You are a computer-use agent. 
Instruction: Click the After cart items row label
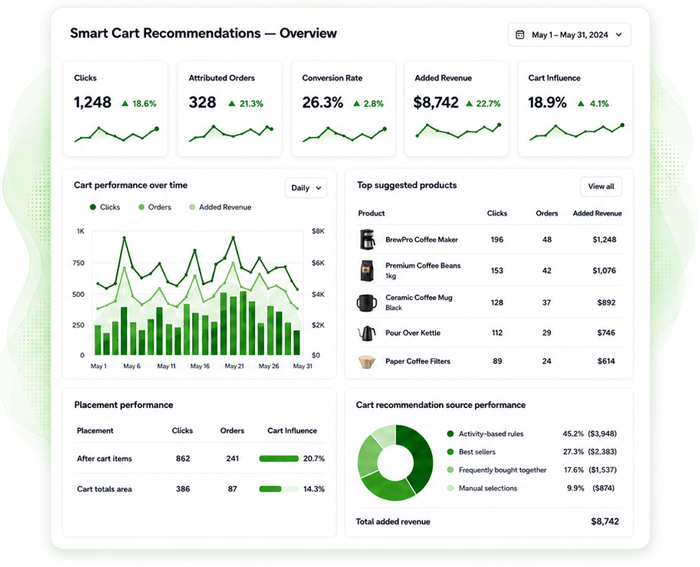[104, 459]
